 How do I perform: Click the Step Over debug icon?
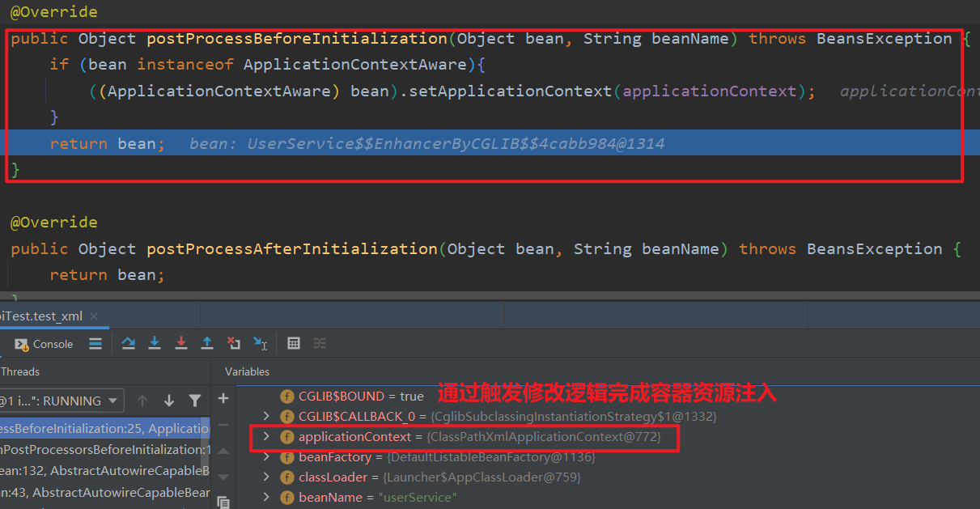point(129,344)
